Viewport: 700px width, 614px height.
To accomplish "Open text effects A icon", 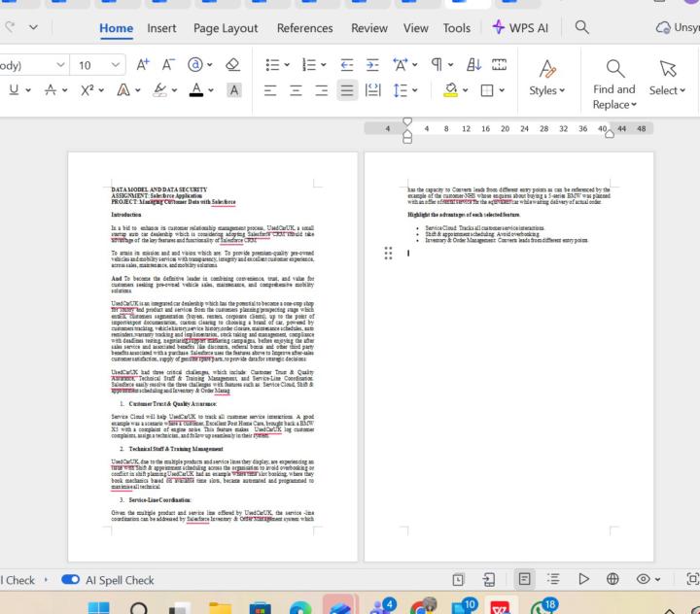I will tap(123, 90).
